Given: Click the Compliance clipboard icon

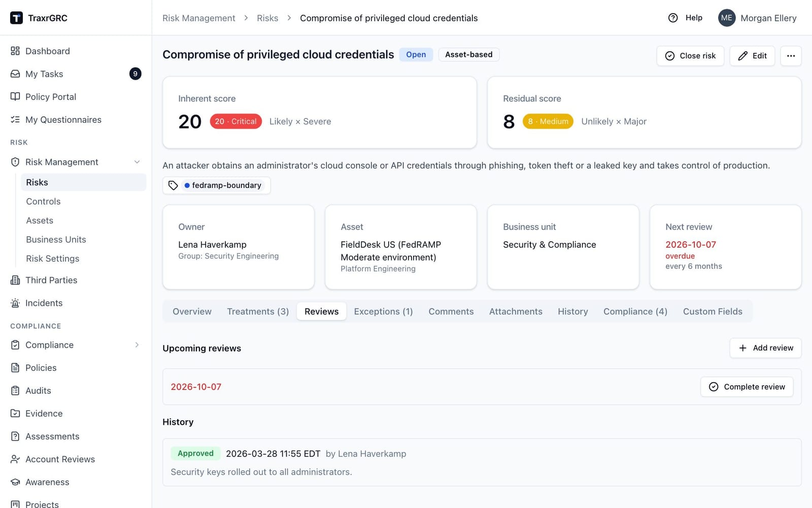Looking at the screenshot, I should coord(15,345).
